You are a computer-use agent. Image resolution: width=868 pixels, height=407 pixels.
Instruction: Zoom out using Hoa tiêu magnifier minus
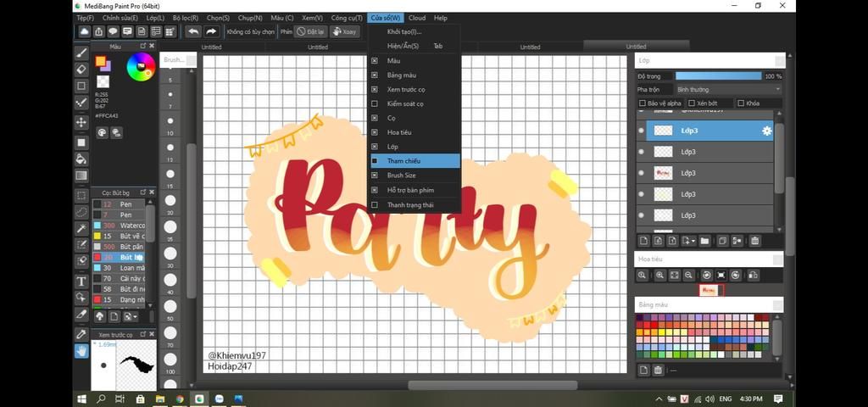688,276
